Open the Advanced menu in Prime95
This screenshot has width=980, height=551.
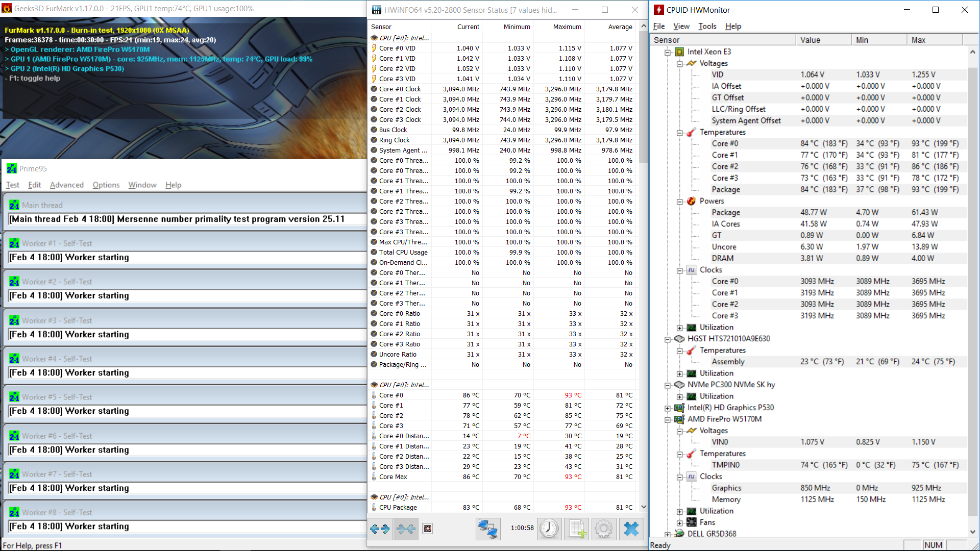pyautogui.click(x=67, y=185)
